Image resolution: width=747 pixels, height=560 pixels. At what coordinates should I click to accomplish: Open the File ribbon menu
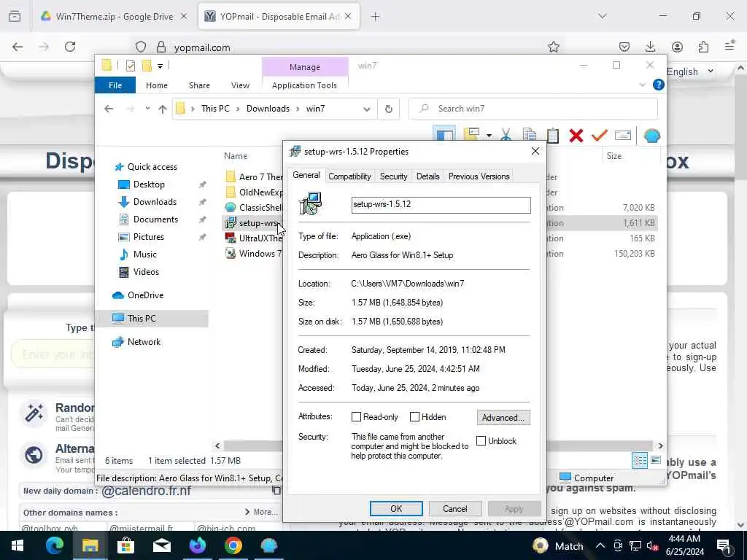[x=115, y=85]
